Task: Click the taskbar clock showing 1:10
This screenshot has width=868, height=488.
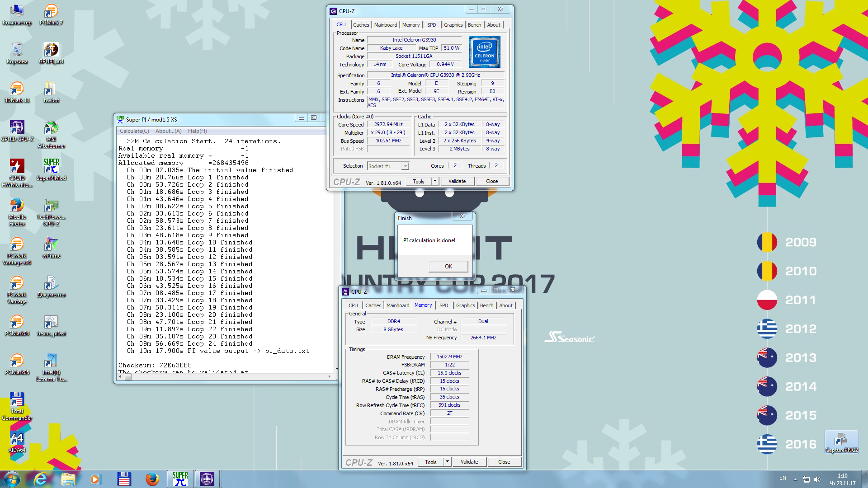Action: [x=842, y=479]
